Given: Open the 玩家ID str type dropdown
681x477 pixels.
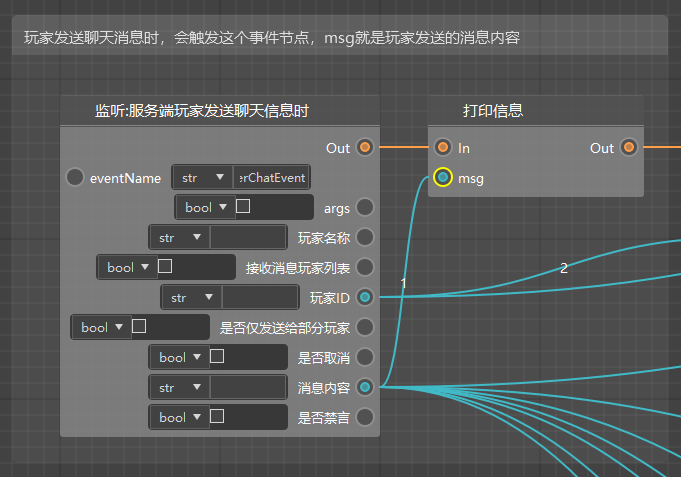Looking at the screenshot, I should tap(192, 298).
